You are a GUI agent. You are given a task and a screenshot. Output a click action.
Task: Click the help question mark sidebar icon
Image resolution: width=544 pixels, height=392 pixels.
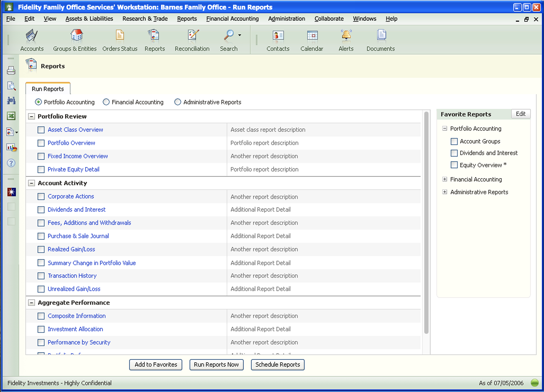[11, 163]
